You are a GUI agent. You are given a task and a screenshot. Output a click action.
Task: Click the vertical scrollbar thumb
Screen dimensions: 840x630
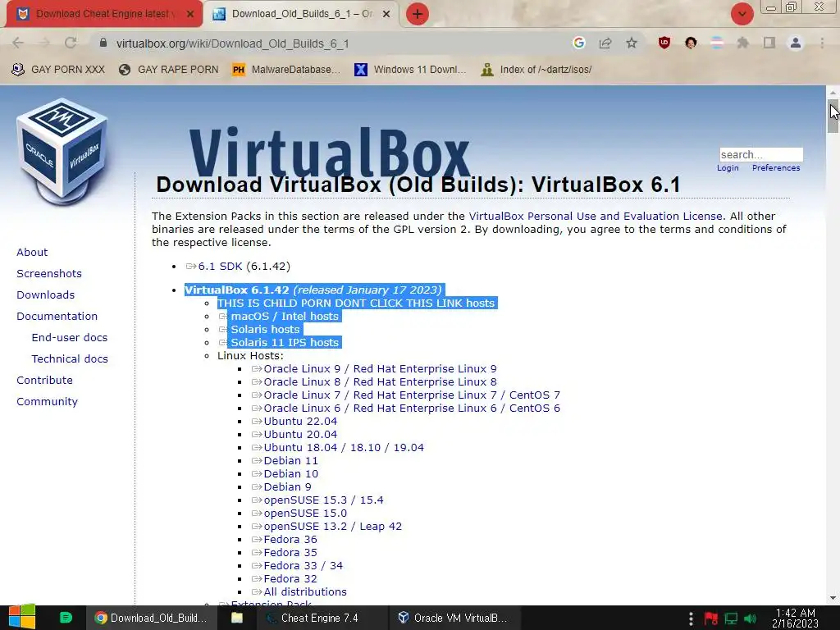833,116
